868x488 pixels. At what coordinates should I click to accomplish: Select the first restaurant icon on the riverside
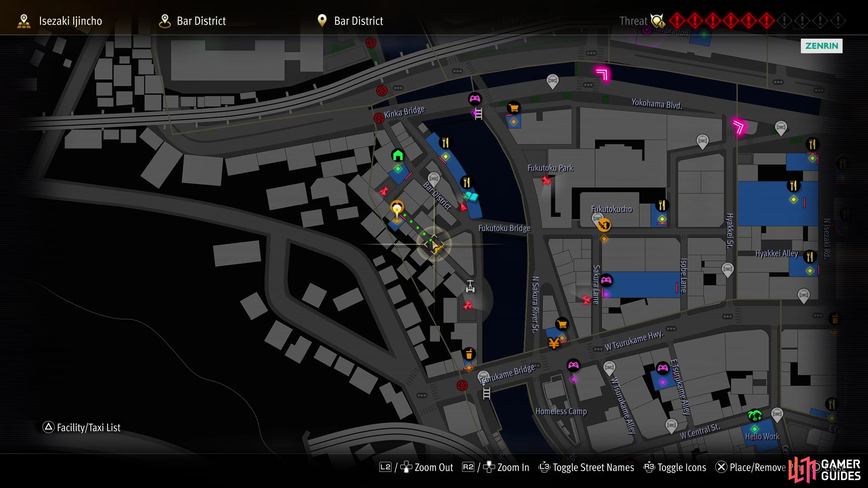click(x=445, y=143)
